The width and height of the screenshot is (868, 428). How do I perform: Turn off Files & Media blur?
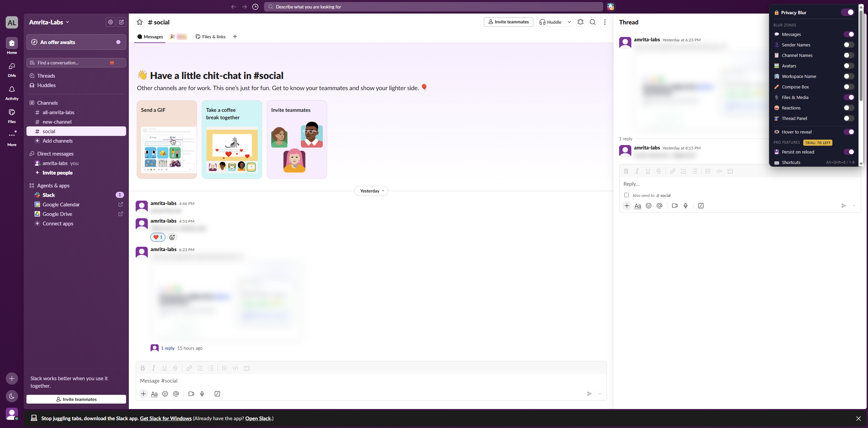coord(849,97)
